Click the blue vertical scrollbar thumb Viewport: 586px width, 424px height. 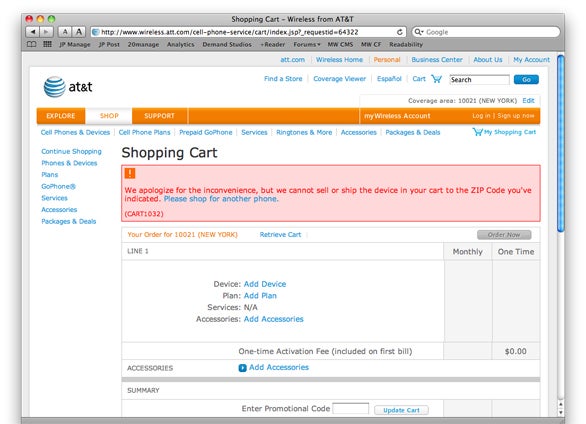(560, 143)
